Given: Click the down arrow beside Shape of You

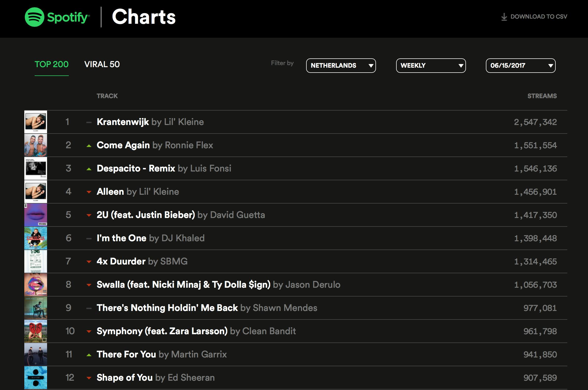Looking at the screenshot, I should tap(89, 378).
